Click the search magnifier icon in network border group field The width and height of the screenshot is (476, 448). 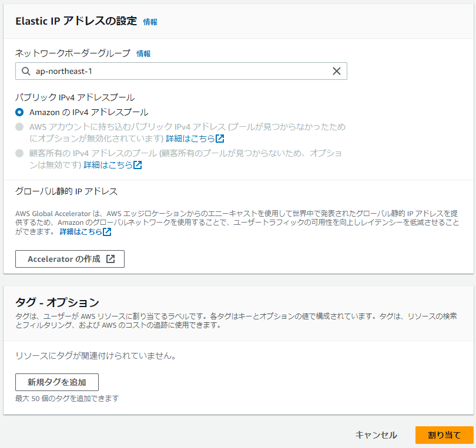tap(25, 71)
